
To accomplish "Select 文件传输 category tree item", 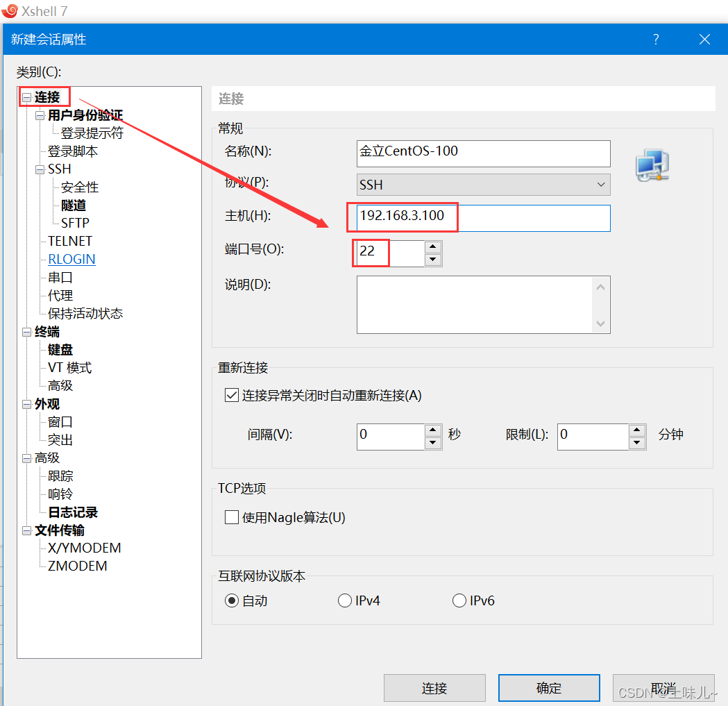I will coord(60,530).
